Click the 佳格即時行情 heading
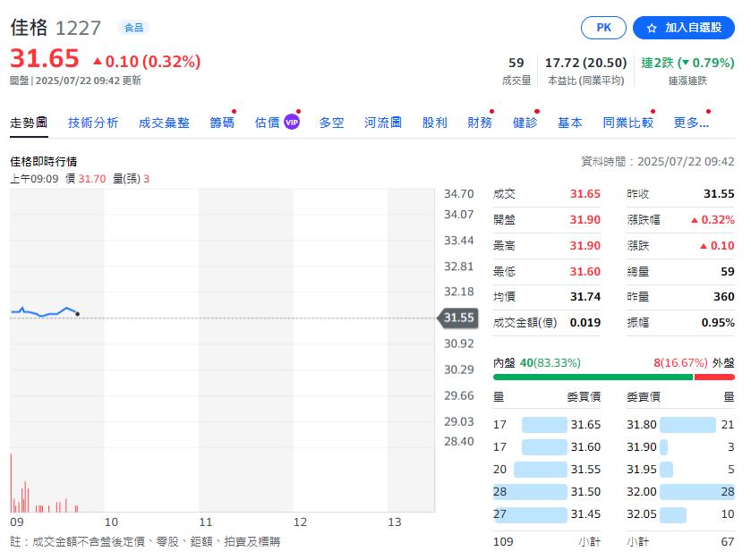 44,162
